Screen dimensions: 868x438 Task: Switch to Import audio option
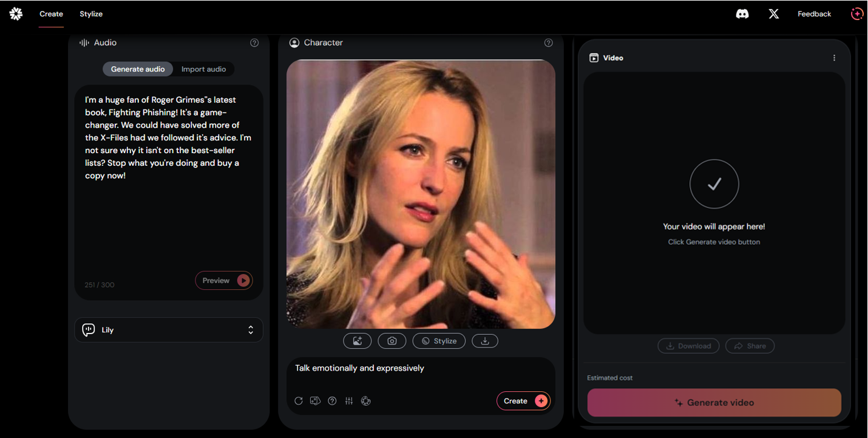pyautogui.click(x=204, y=69)
